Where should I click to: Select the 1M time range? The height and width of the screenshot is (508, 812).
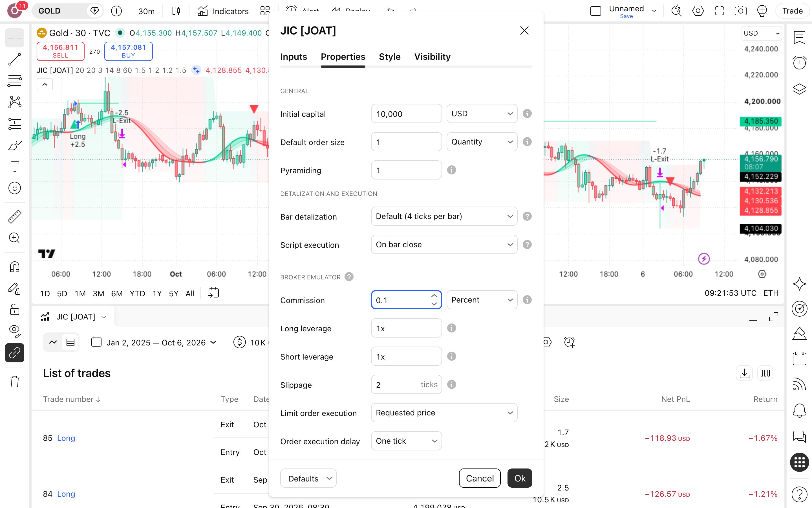pos(80,293)
